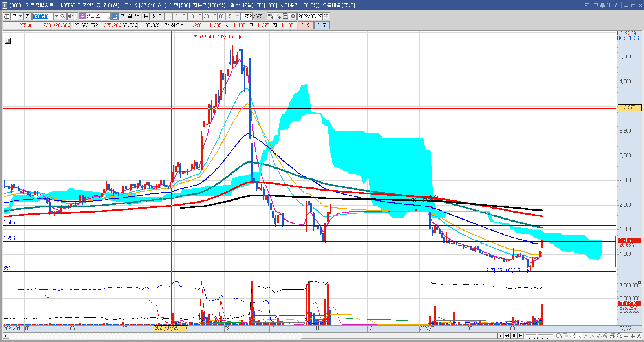This screenshot has width=644, height=342.
Task: Click the small grid icon at chart top-left
Action: tap(8, 41)
